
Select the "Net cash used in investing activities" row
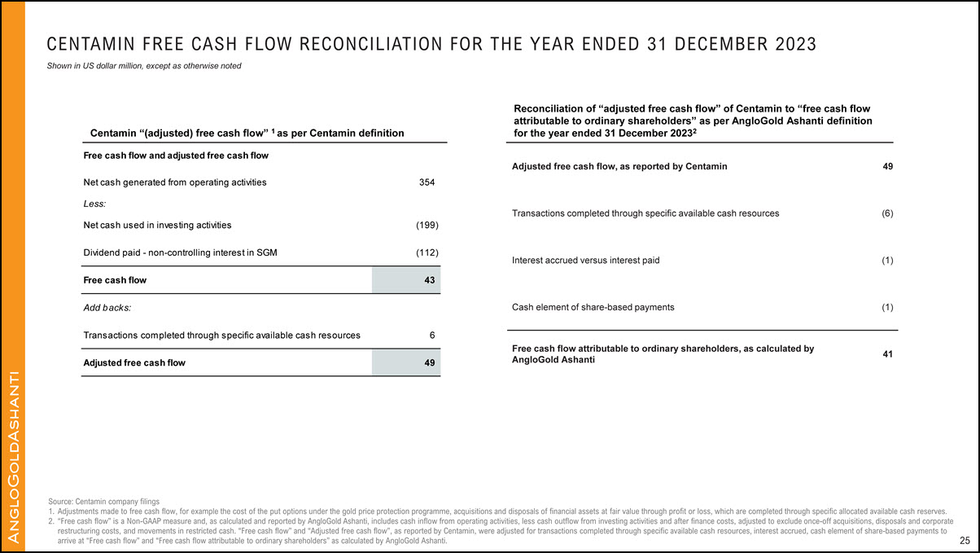pyautogui.click(x=157, y=225)
